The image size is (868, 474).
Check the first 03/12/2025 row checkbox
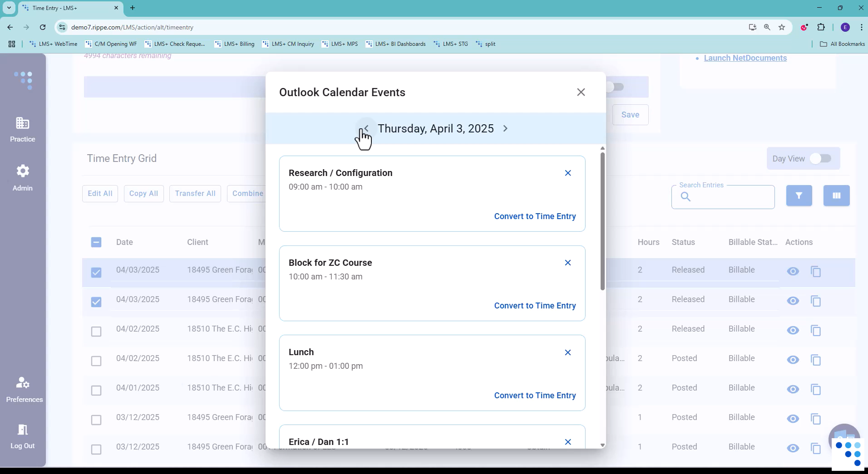click(x=96, y=420)
